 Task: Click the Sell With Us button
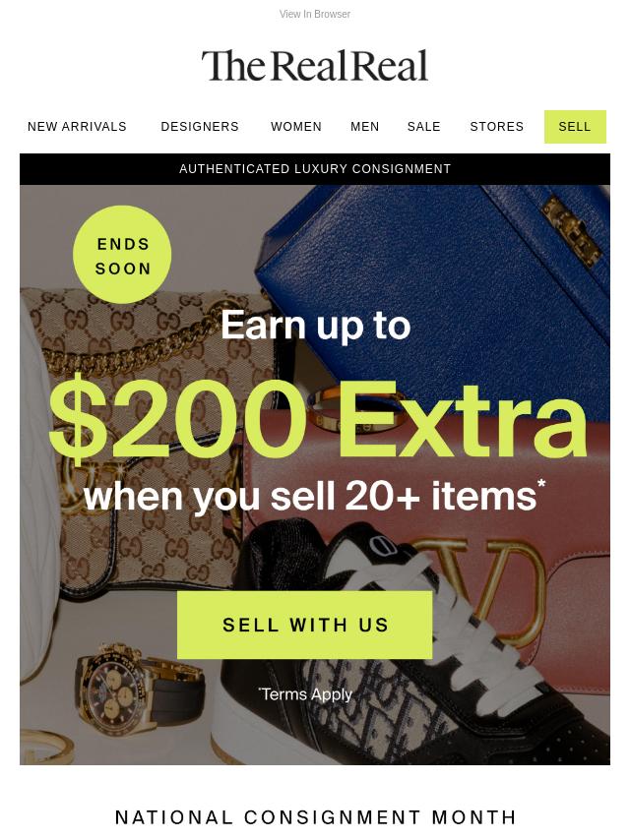pyautogui.click(x=304, y=625)
